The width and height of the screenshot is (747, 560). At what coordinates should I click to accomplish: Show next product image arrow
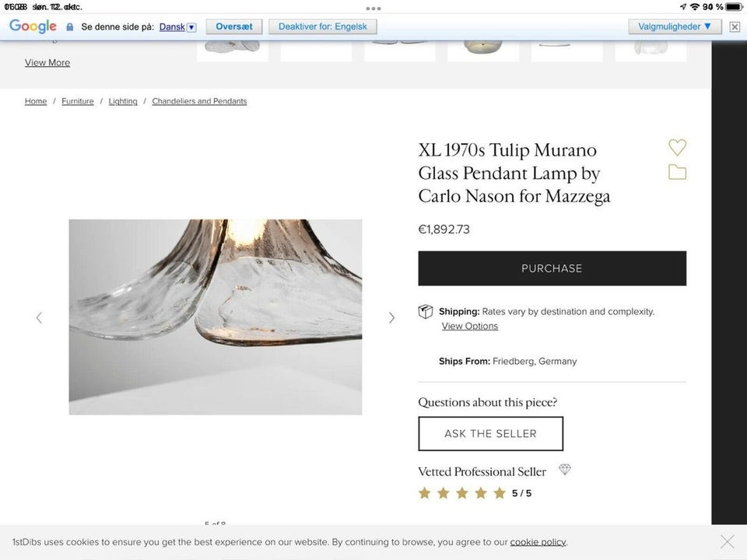point(391,317)
